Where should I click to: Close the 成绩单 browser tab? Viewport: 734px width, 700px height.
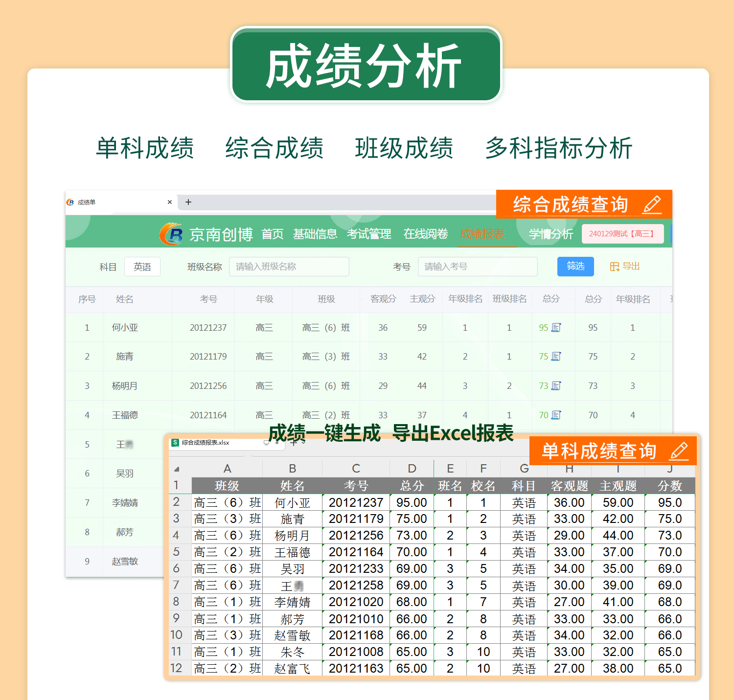pos(170,202)
